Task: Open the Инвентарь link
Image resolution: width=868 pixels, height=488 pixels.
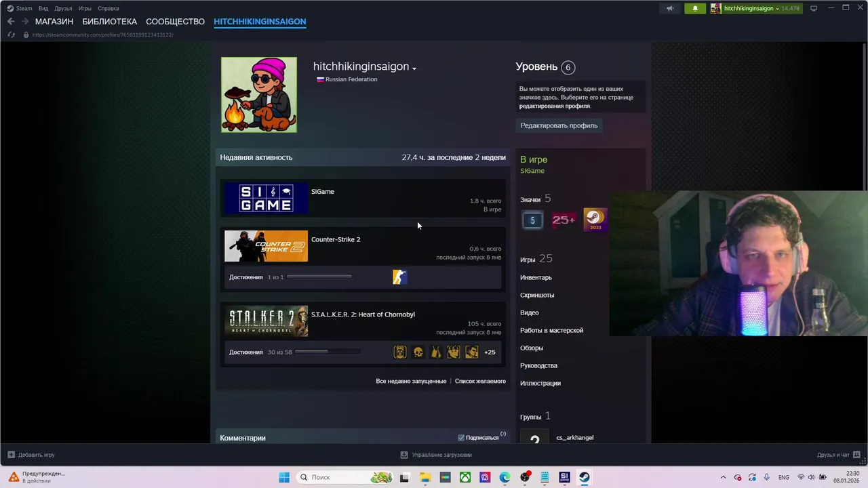Action: [536, 277]
